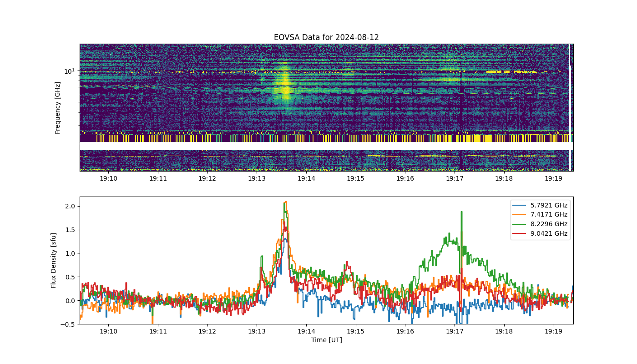
Task: Click the Time [UT] axis label
Action: (326, 340)
